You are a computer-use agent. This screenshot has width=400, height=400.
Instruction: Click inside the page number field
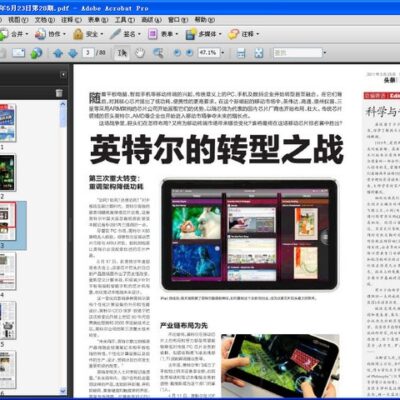tap(88, 53)
